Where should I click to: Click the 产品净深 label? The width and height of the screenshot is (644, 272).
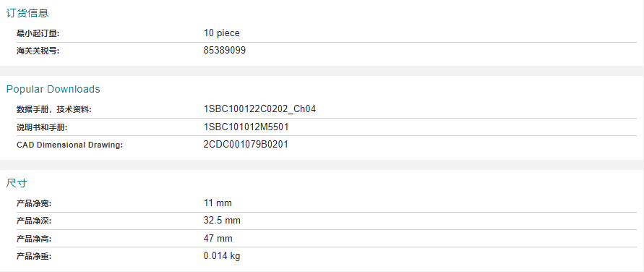(34, 221)
